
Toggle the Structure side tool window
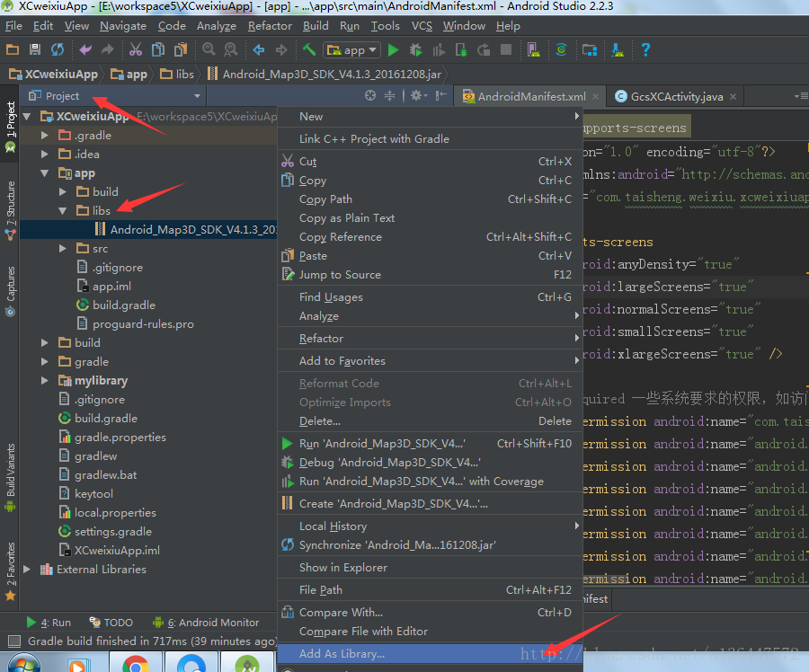(x=10, y=210)
